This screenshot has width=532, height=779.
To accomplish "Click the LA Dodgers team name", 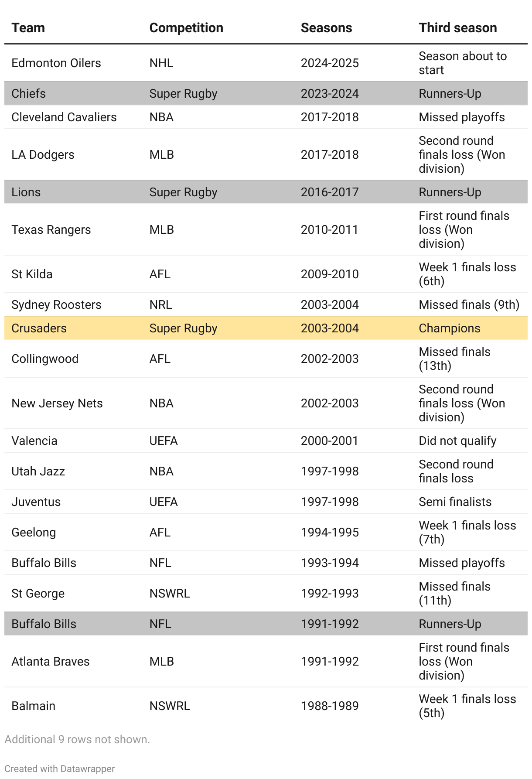I will [43, 155].
